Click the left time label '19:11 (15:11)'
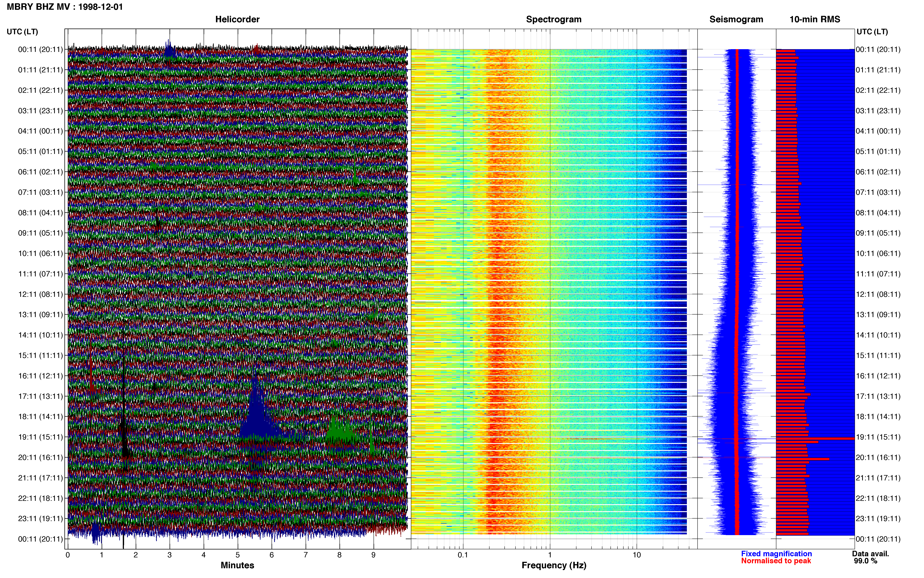This screenshot has height=578, width=924. [41, 437]
